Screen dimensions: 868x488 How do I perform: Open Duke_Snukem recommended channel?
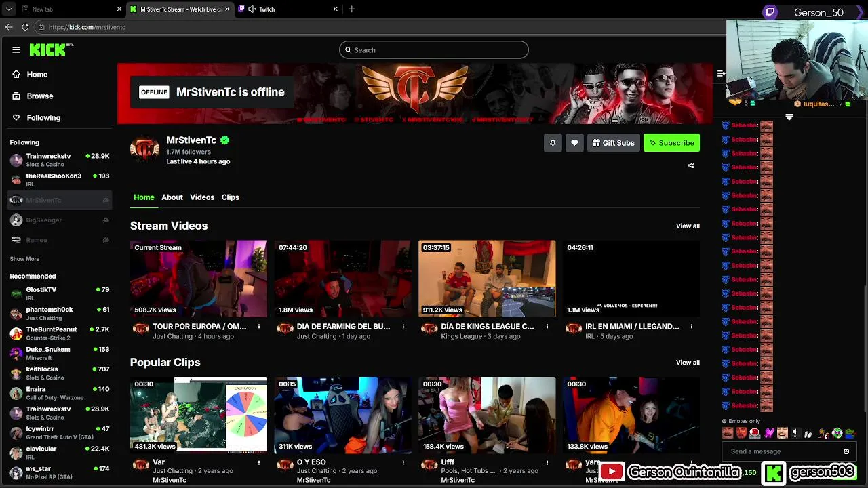[x=60, y=353]
